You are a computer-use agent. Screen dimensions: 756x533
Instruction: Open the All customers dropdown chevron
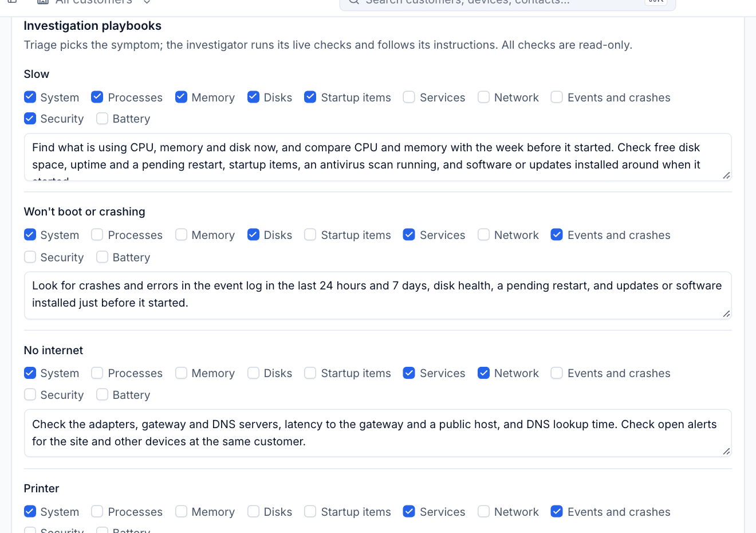147,2
